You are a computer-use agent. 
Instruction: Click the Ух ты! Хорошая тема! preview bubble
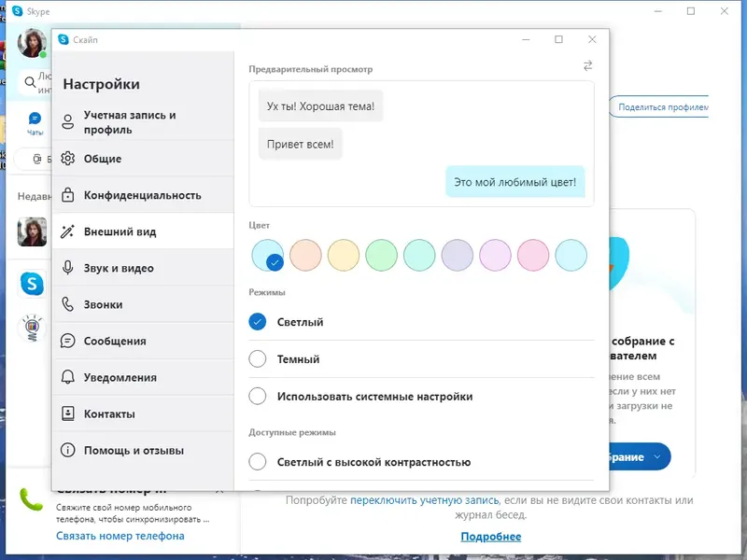coord(320,105)
